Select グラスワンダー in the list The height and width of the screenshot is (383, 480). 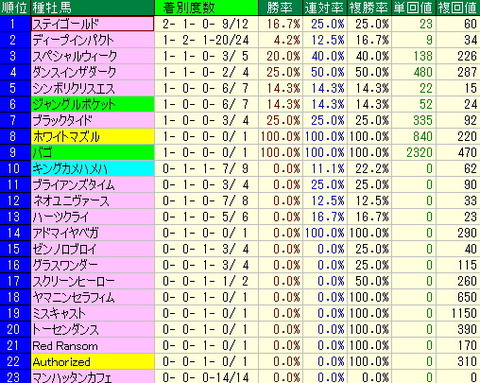tap(93, 265)
